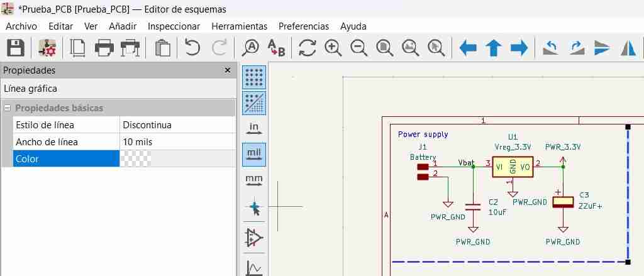The width and height of the screenshot is (644, 276).
Task: Navigate up one sheet with the blue up arrow
Action: 493,48
